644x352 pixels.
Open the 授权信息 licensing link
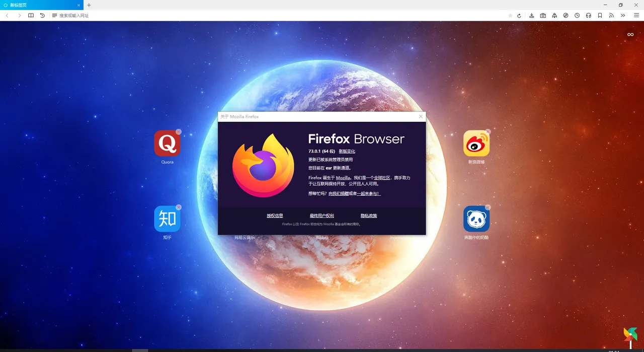point(275,216)
